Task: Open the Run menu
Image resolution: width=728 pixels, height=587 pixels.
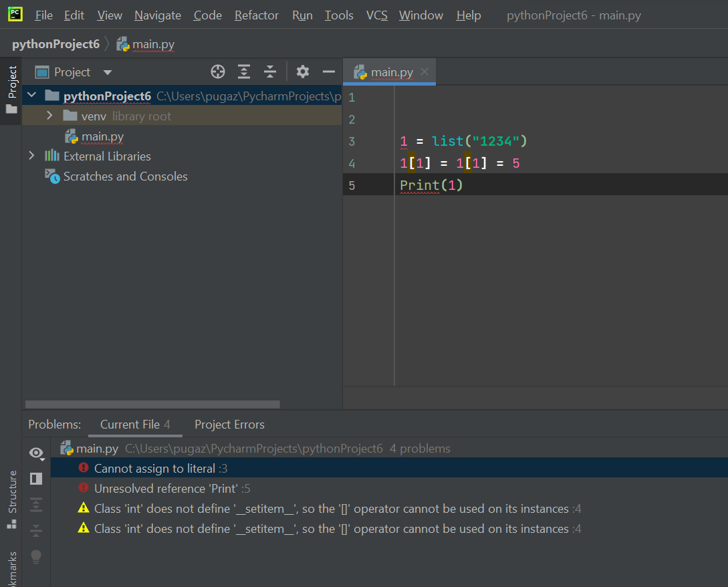Action: click(x=302, y=15)
